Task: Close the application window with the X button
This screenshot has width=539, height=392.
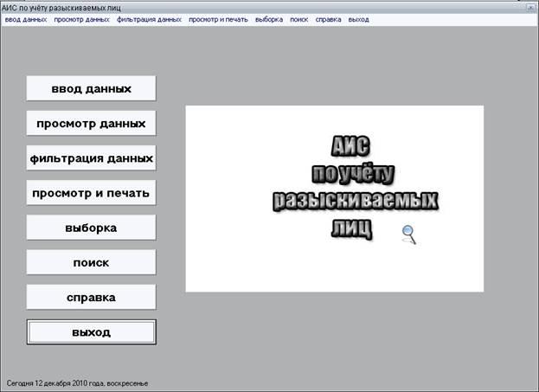Action: coord(529,7)
